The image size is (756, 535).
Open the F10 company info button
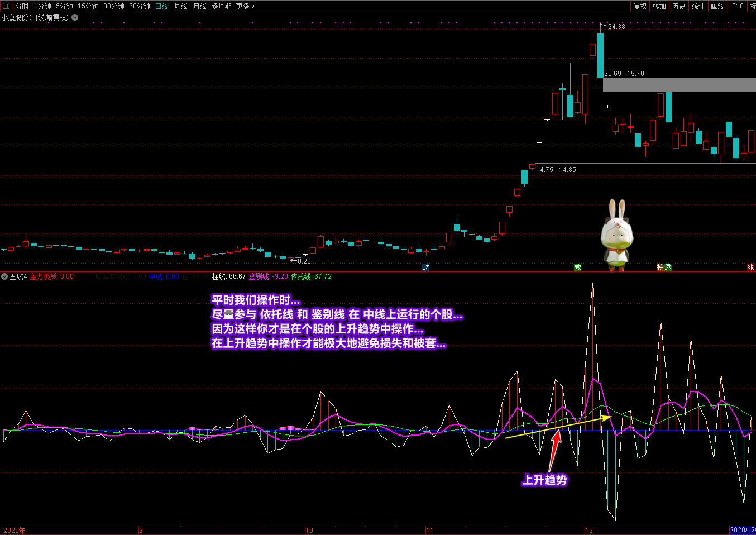(738, 6)
